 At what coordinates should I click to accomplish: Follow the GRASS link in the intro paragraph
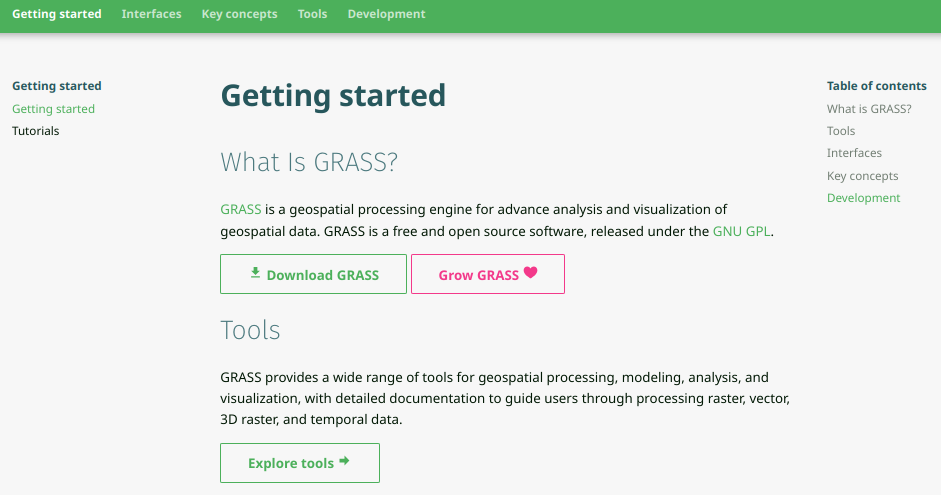(241, 209)
